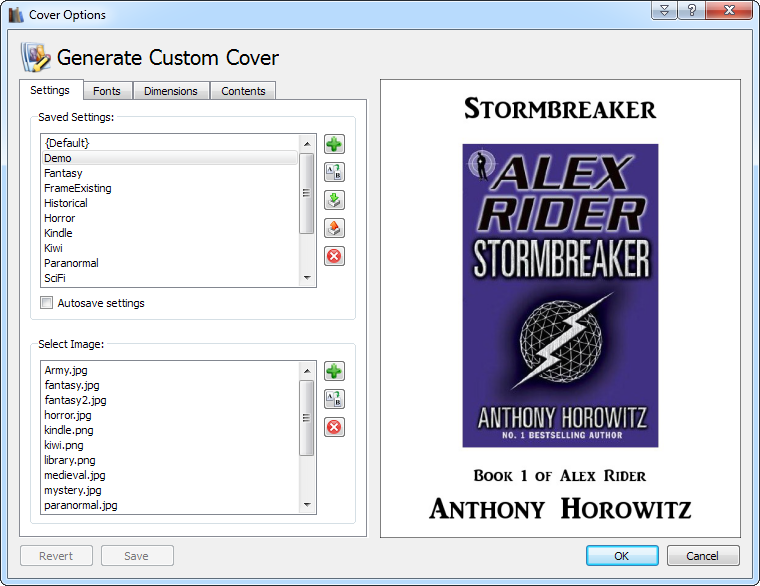Switch to the Settings tab

50,90
